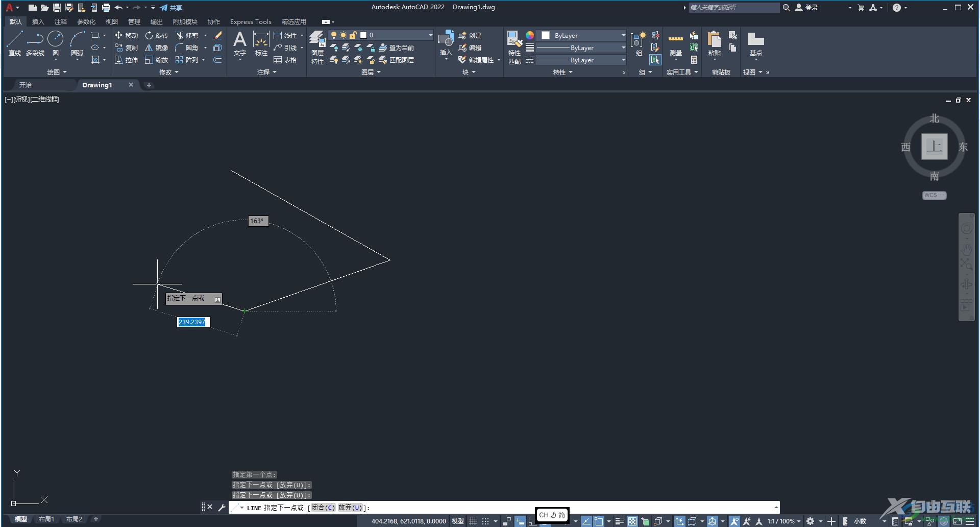Click the 登录 login button

[x=812, y=8]
